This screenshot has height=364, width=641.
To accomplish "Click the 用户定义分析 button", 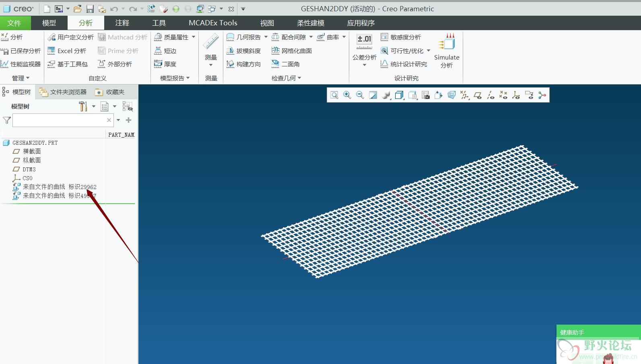I will click(70, 37).
